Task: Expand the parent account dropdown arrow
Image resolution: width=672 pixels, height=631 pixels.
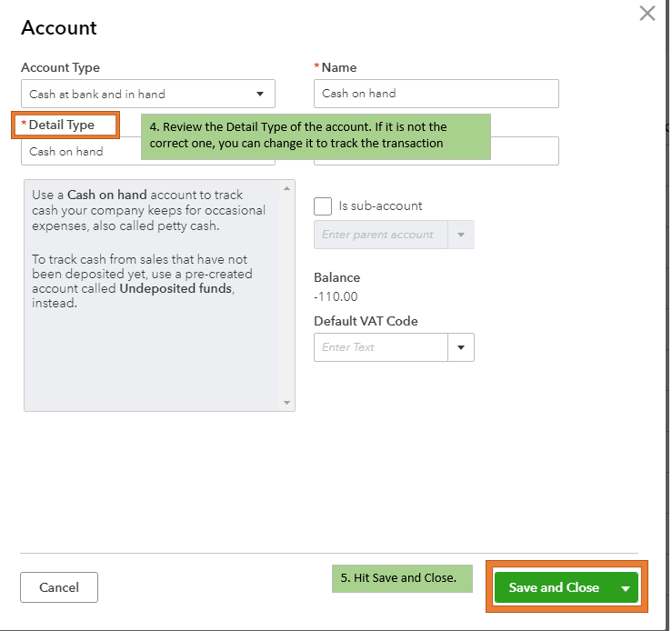Action: point(462,235)
